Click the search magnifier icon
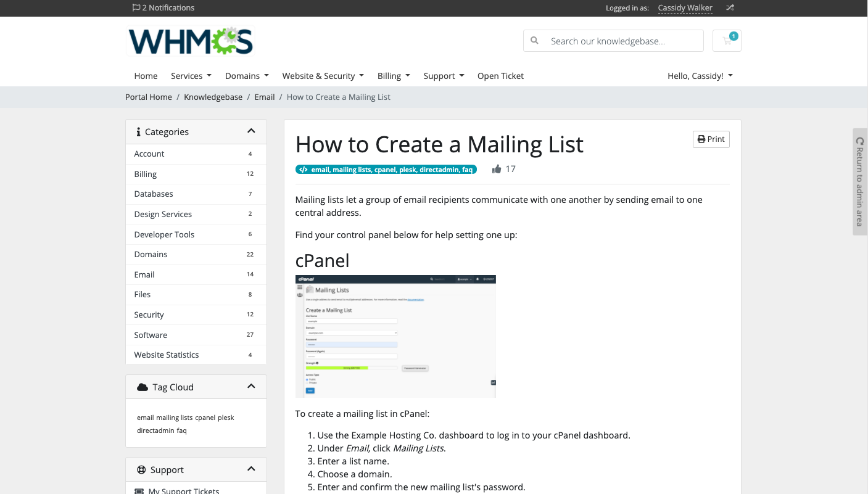Viewport: 868px width, 494px height. [535, 41]
